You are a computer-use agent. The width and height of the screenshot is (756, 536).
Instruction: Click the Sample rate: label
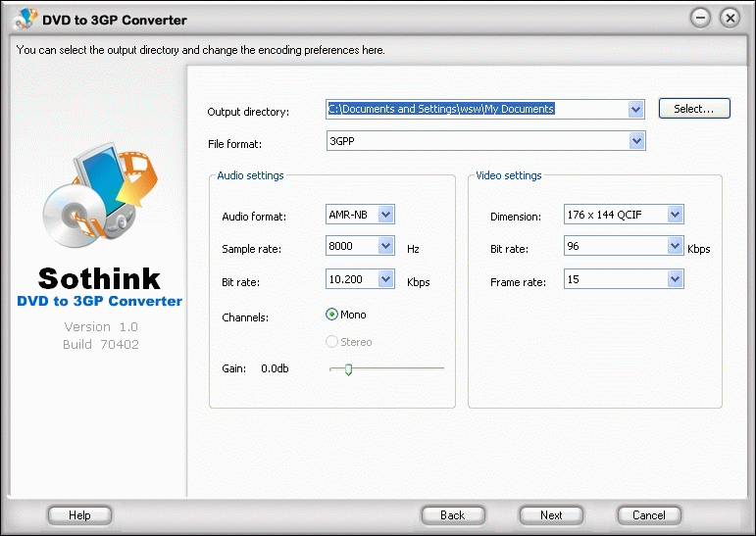[251, 249]
